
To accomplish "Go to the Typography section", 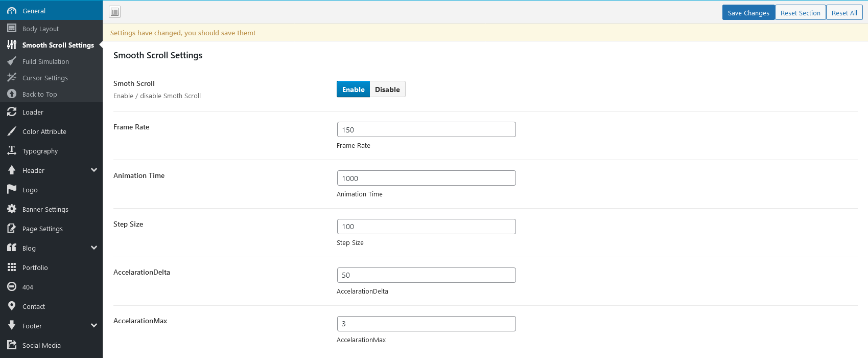I will [51, 151].
